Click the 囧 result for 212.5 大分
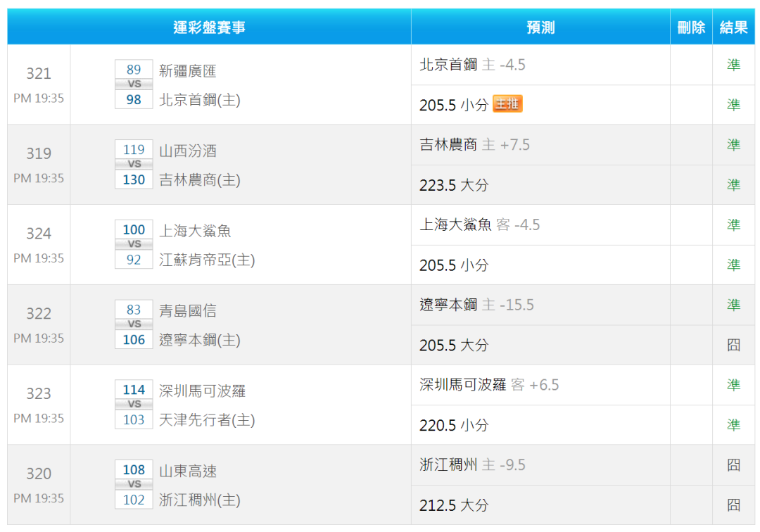Image resolution: width=760 pixels, height=532 pixels. [x=733, y=505]
